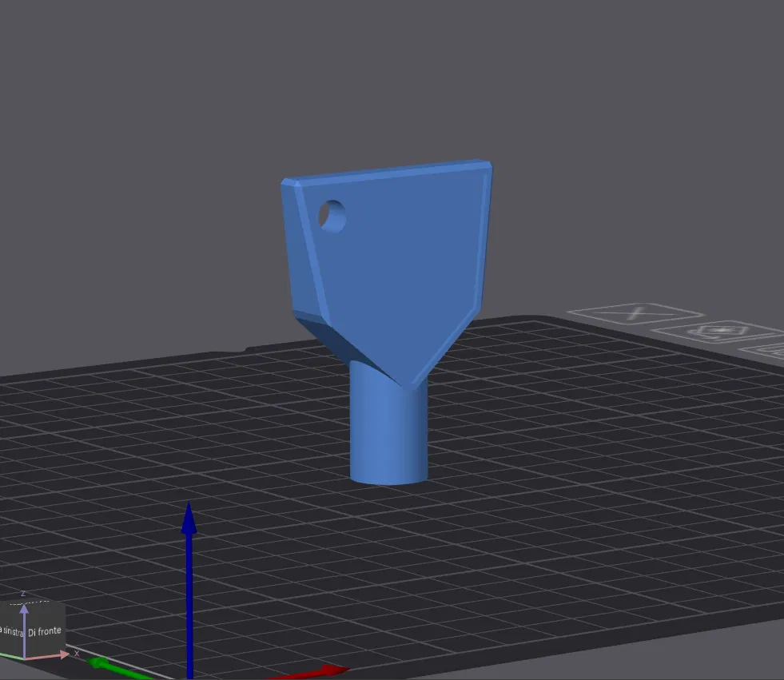Click the cylindrical shaft of the model
Screen dimensions: 784x680
(x=388, y=425)
